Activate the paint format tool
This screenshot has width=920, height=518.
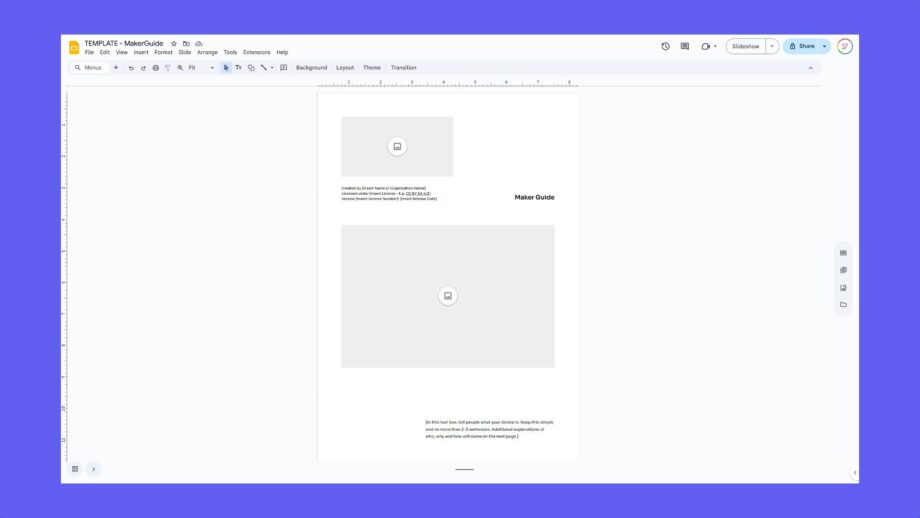coord(168,68)
